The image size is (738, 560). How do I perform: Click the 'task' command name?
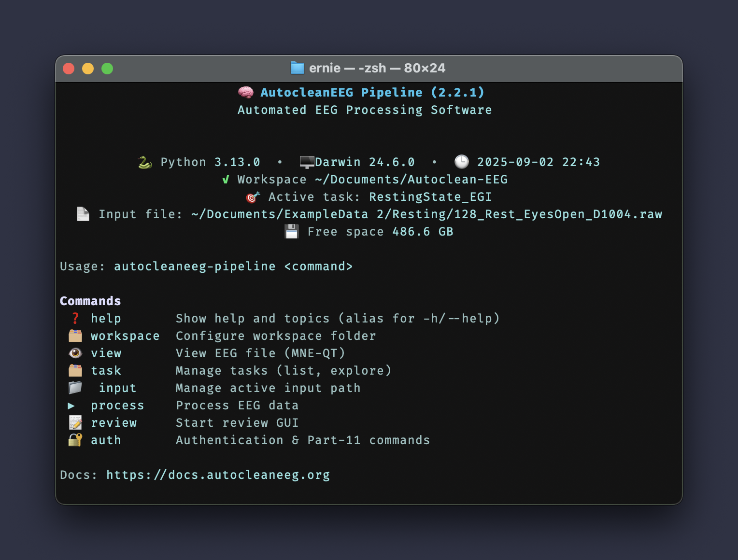tap(106, 371)
